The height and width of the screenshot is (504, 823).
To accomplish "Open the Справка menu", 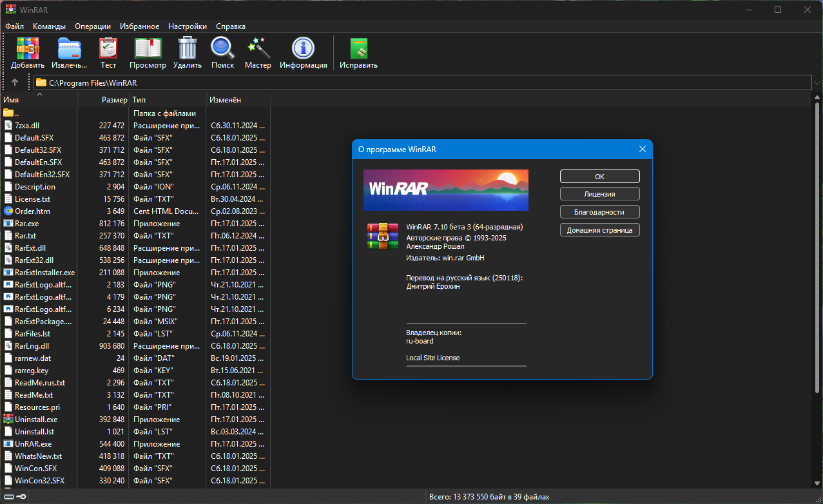I will pos(231,26).
